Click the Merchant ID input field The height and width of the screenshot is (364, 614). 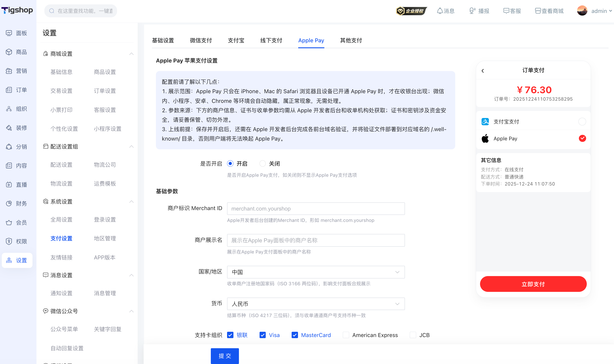point(316,209)
